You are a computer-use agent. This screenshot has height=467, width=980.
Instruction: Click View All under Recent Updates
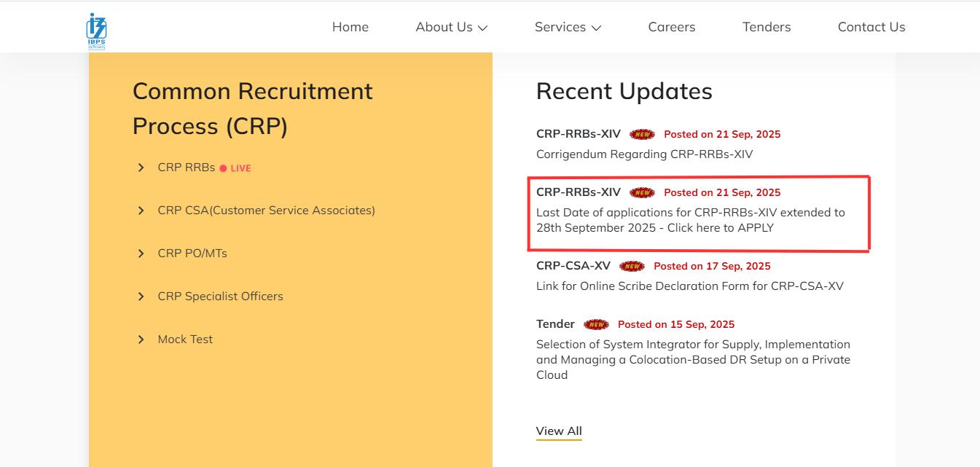(559, 431)
